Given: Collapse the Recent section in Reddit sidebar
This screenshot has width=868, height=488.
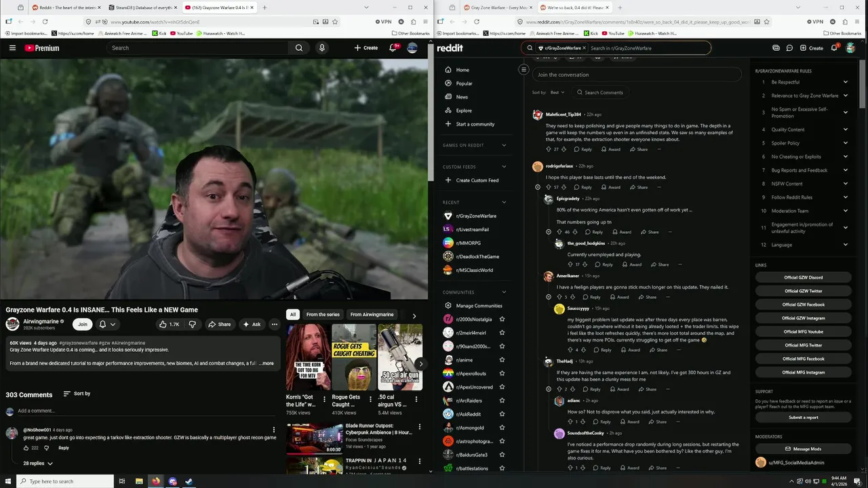Looking at the screenshot, I should [x=504, y=202].
